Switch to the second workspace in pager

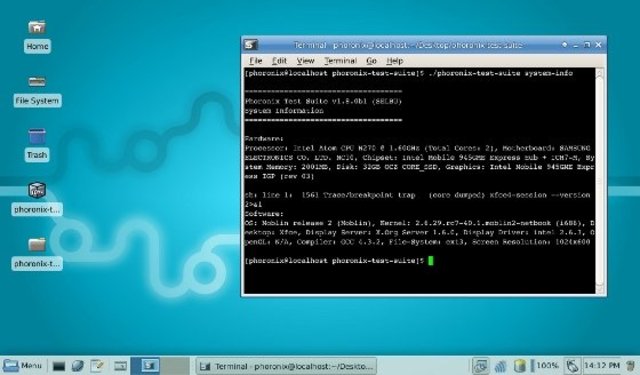point(175,365)
